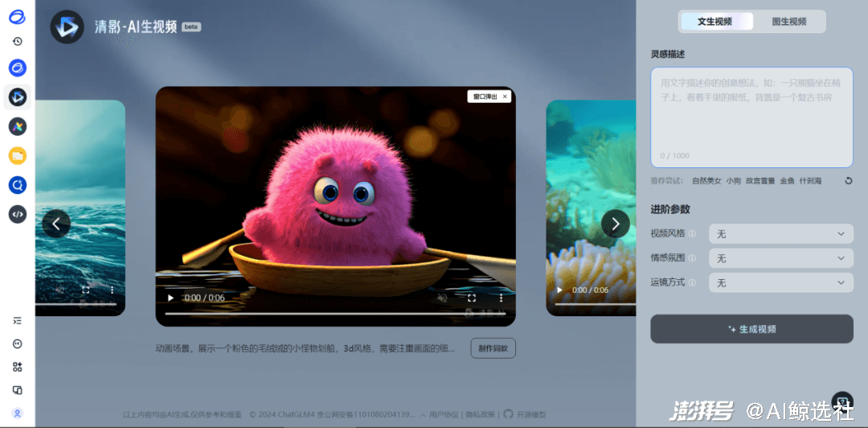Refresh the 推荐尝试 suggestions
The height and width of the screenshot is (428, 868).
point(848,181)
